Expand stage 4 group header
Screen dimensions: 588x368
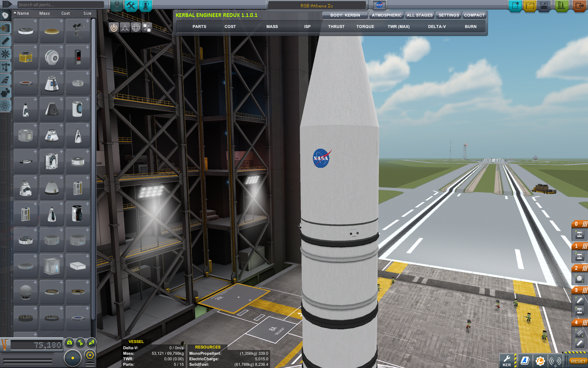(580, 322)
